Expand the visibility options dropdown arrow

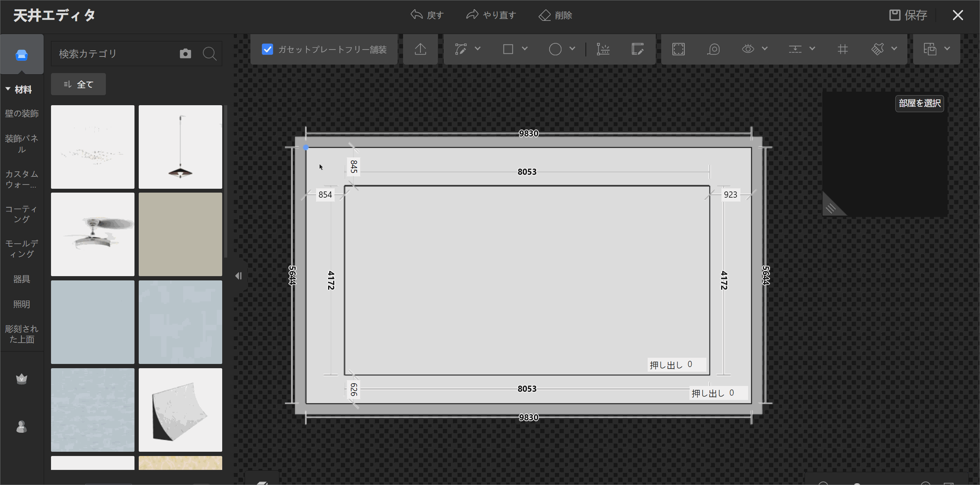(765, 49)
